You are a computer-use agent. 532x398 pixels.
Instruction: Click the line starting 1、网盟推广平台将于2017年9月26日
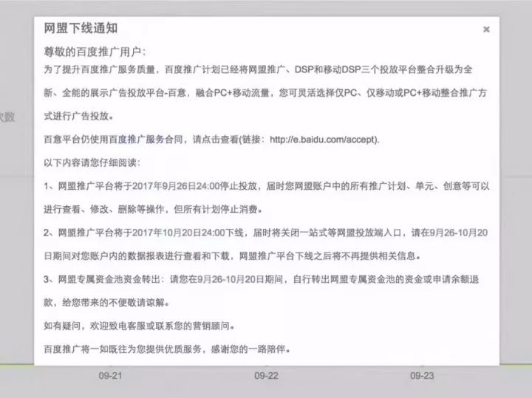point(267,186)
